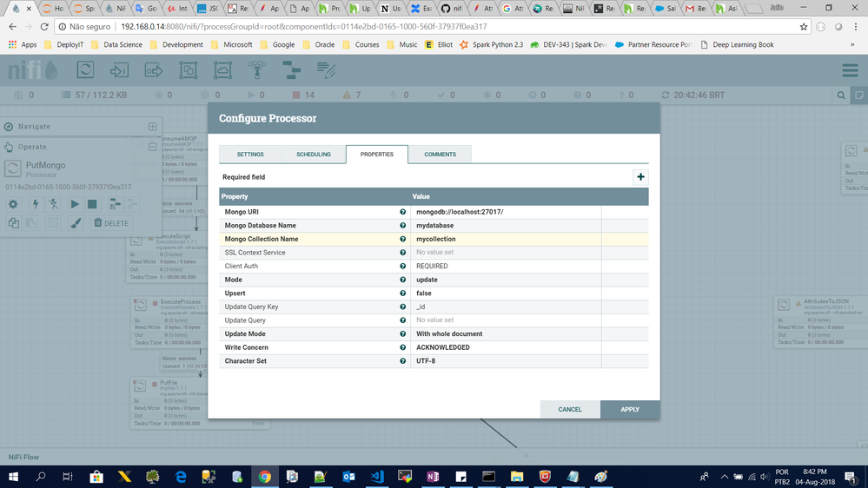868x488 pixels.
Task: Open Update Mode 'With whole document' dropdown
Action: pos(506,333)
